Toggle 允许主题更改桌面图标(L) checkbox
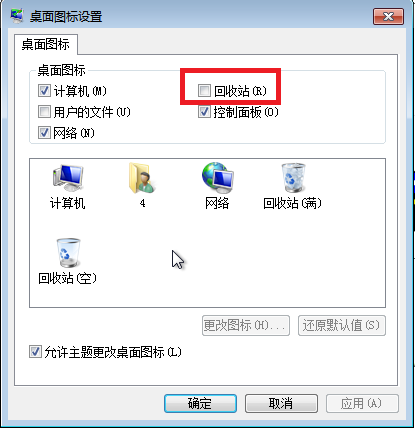This screenshot has height=428, width=415. point(35,352)
